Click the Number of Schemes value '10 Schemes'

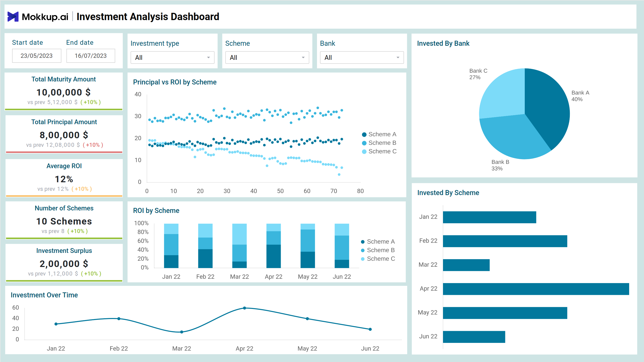click(x=64, y=221)
